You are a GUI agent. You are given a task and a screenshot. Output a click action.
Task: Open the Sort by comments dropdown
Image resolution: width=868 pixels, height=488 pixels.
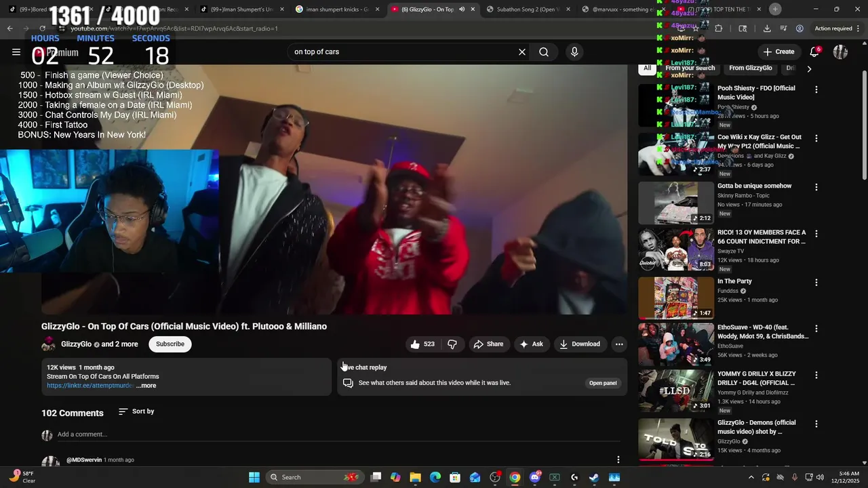pos(136,411)
